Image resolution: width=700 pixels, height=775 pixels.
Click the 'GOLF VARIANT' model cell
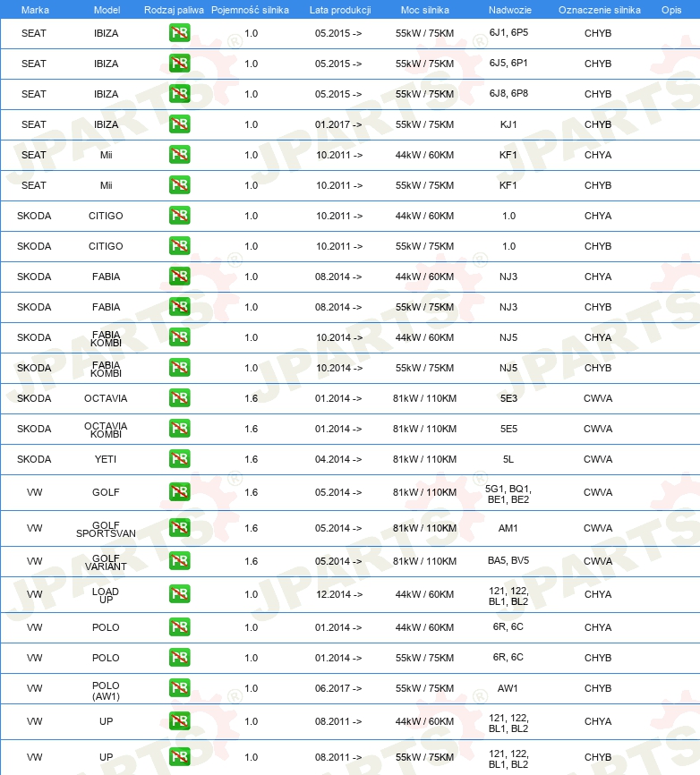[106, 563]
